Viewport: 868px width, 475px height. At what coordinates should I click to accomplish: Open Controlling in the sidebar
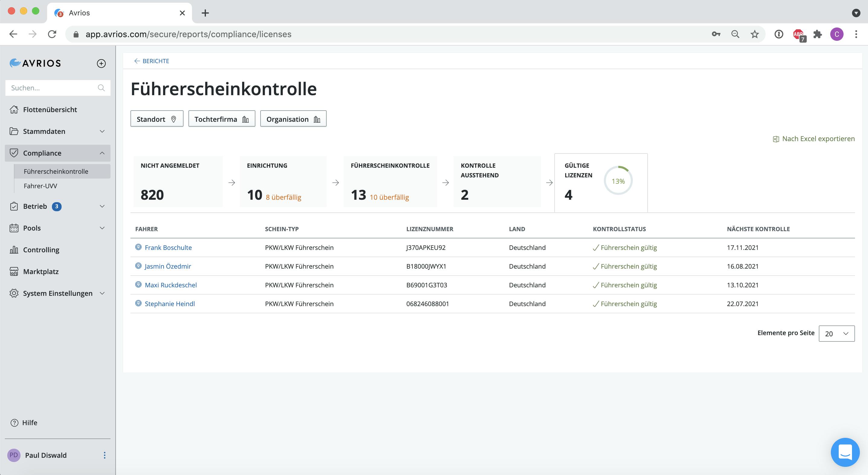[41, 250]
